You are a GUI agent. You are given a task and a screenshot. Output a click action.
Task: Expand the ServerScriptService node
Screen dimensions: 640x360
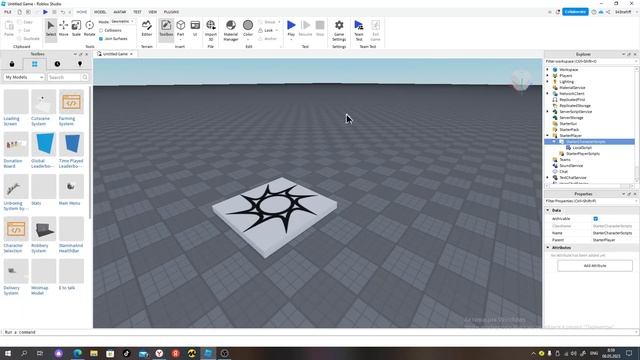(548, 111)
